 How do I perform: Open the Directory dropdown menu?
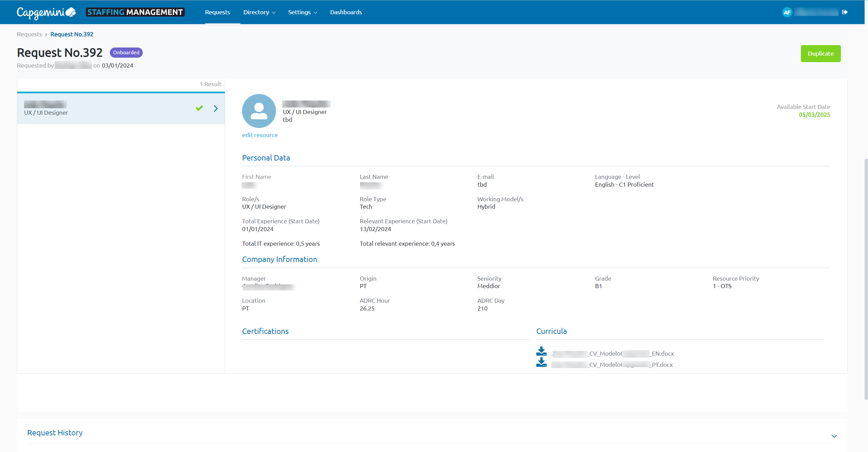coord(259,12)
